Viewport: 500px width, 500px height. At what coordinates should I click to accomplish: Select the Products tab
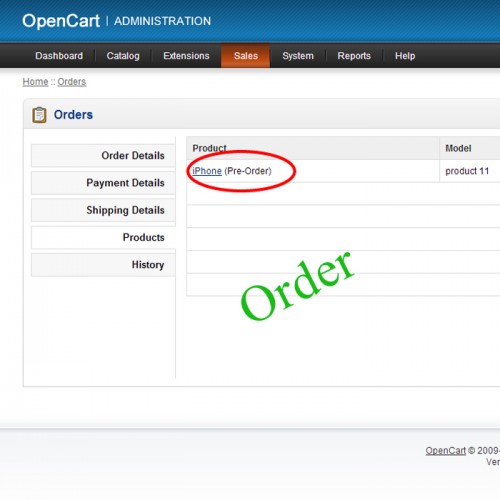pos(103,237)
